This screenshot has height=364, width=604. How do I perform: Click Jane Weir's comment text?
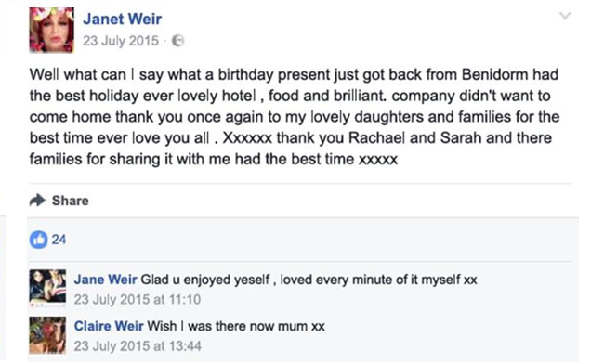309,279
